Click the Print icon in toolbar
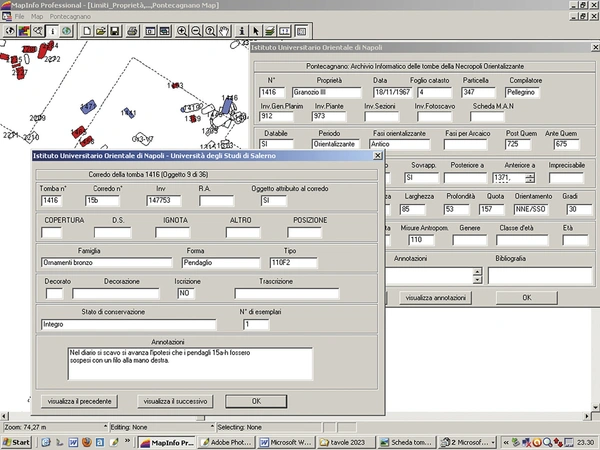The height and width of the screenshot is (450, 600). point(132,30)
